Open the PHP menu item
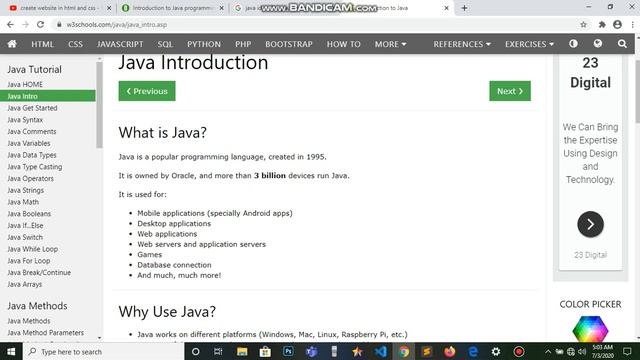This screenshot has height=360, width=640. coord(243,44)
